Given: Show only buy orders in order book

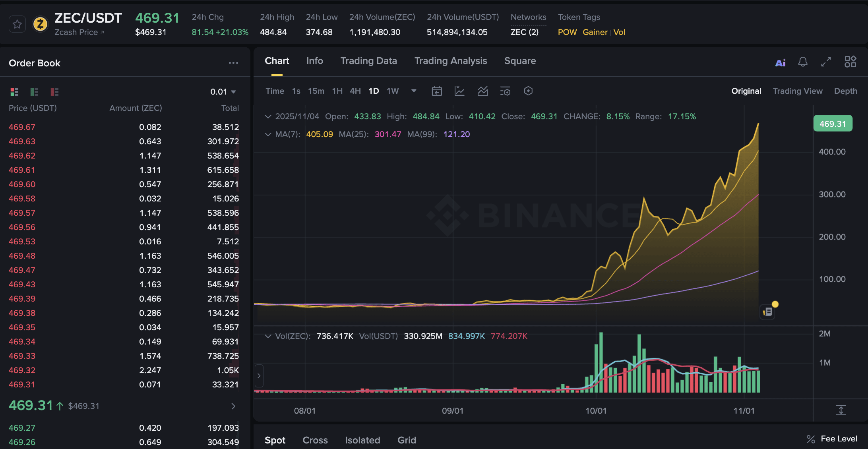Looking at the screenshot, I should coord(35,92).
